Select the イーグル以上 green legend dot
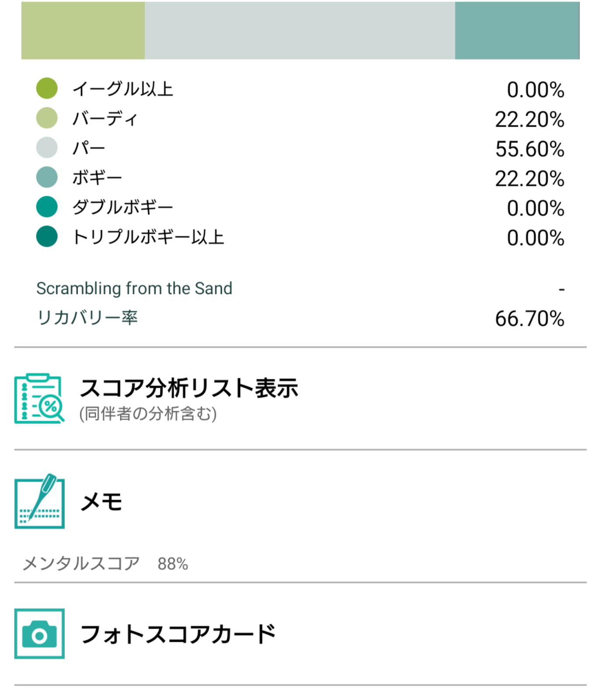601x700 pixels. [x=47, y=88]
